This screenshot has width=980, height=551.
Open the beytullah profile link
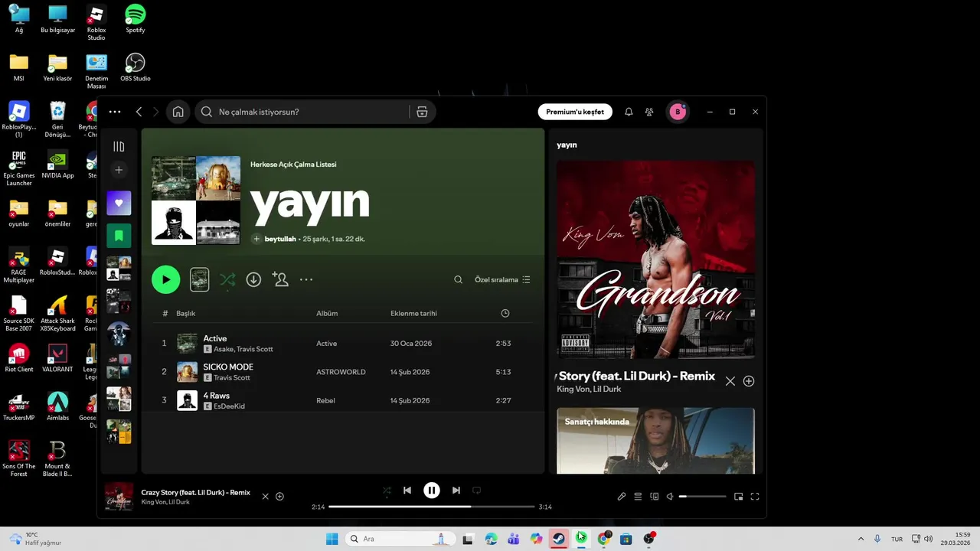click(x=280, y=239)
